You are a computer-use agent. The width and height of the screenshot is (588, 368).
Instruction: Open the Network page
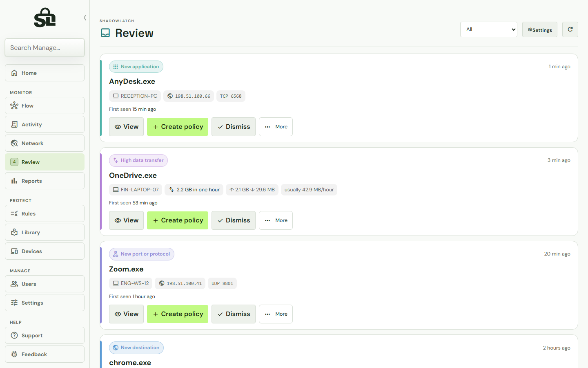pos(45,143)
